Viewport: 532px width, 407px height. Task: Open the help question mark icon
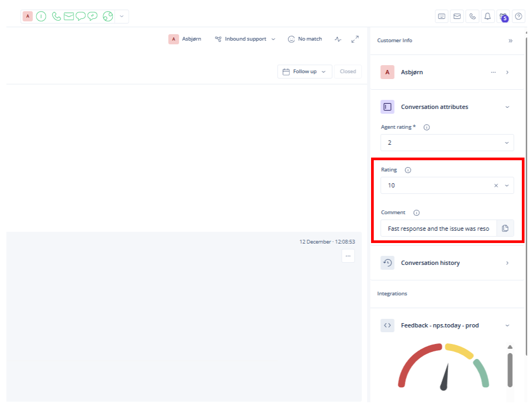pyautogui.click(x=518, y=16)
